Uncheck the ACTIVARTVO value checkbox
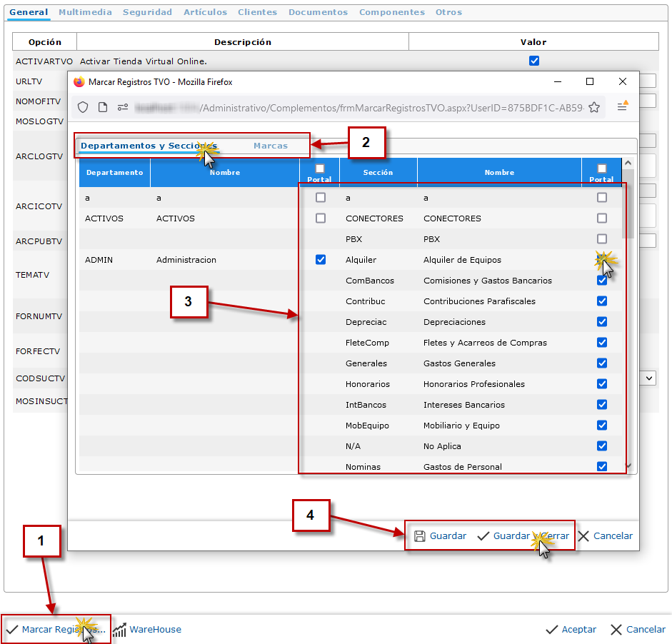 tap(533, 61)
